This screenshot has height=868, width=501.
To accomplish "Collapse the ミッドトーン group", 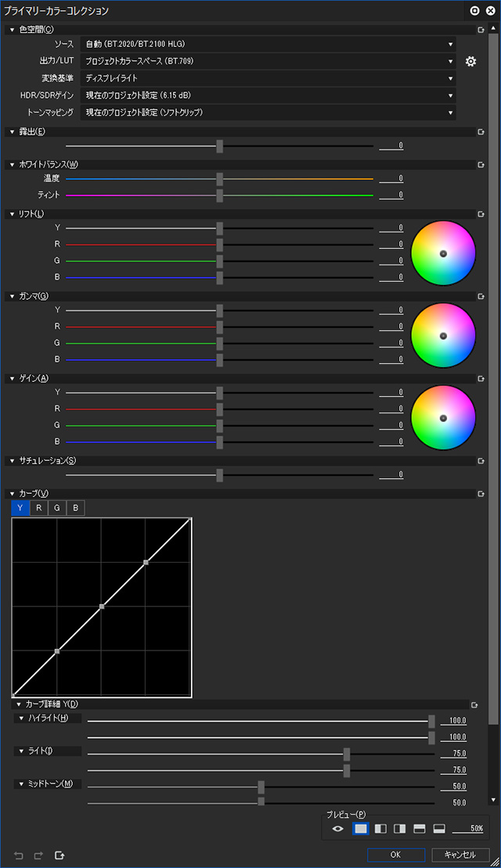I will click(x=22, y=784).
